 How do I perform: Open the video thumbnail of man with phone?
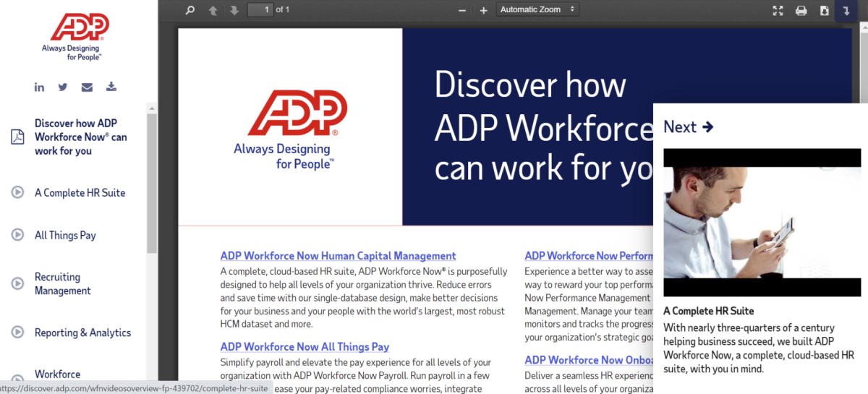click(x=762, y=223)
